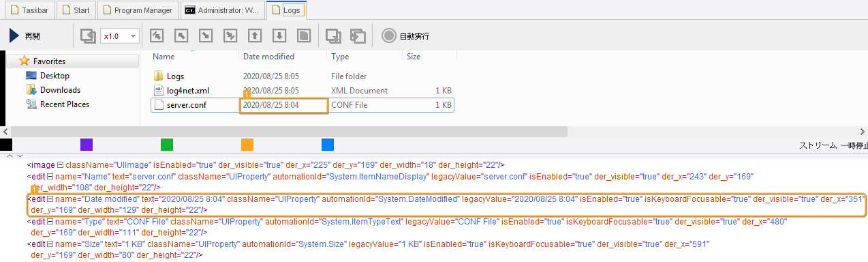The height and width of the screenshot is (262, 868).
Task: Click server.conf date 2020/08/25 8:04 cell
Action: pos(283,105)
